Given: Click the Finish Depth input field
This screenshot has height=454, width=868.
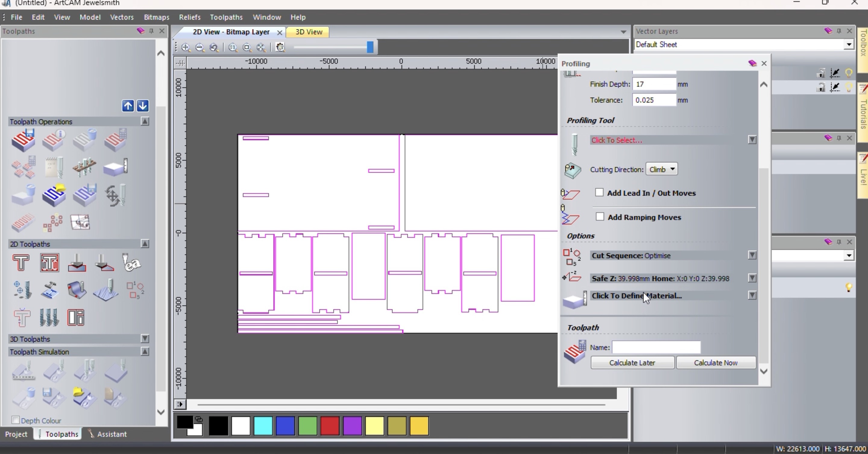Looking at the screenshot, I should [x=654, y=84].
